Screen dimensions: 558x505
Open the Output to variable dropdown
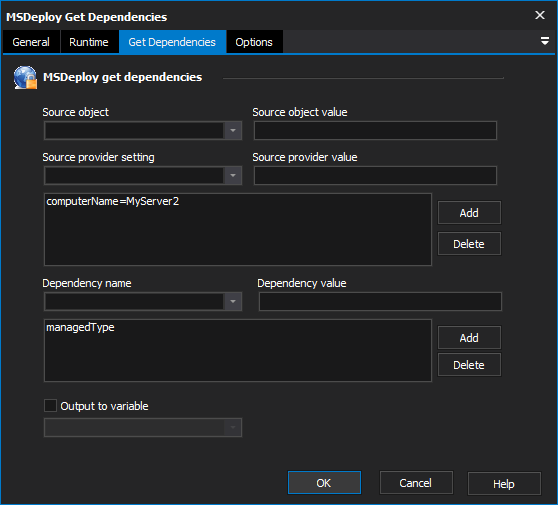tap(233, 427)
